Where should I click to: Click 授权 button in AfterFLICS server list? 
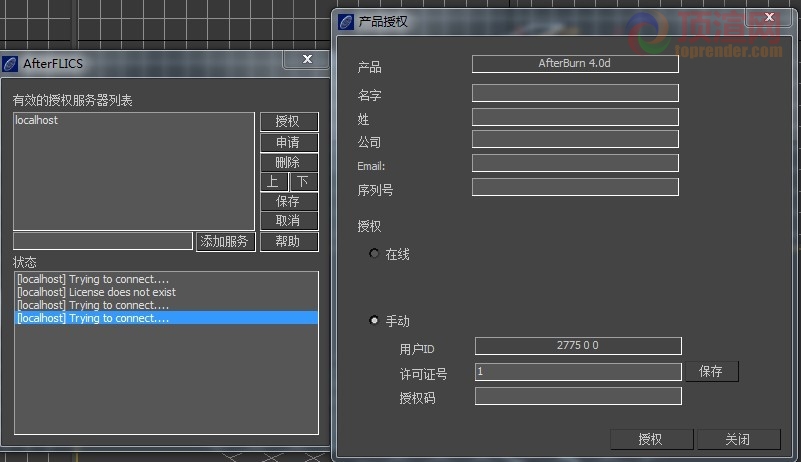tap(289, 122)
